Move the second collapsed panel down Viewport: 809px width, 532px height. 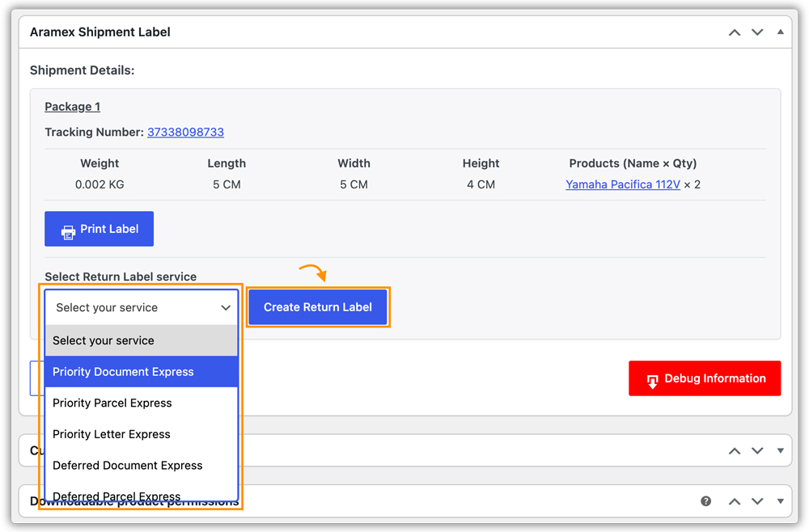click(x=757, y=451)
